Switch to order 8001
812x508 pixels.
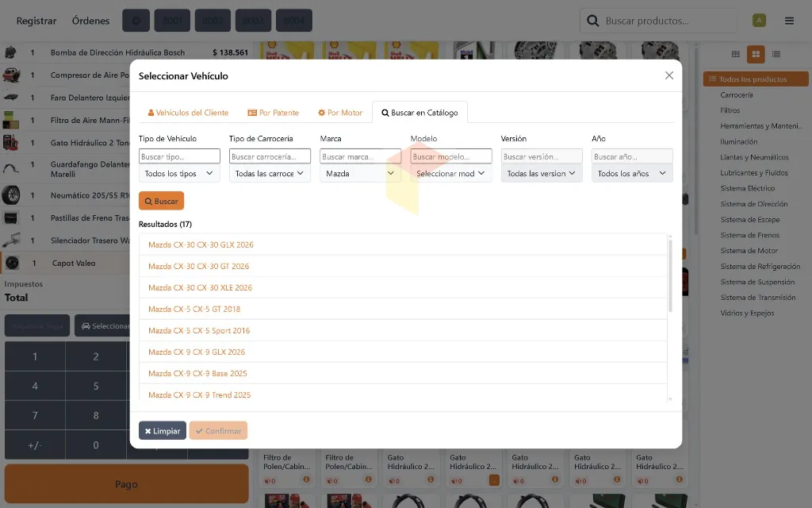point(172,21)
